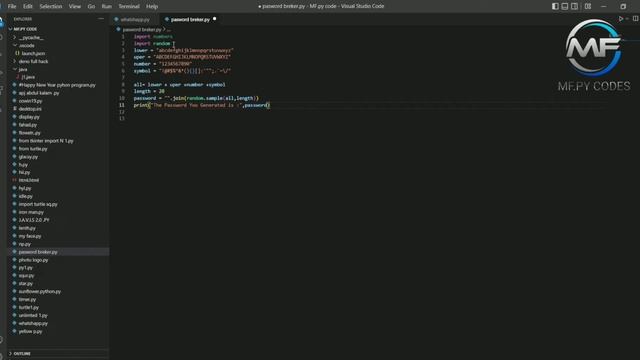
Task: Open the Run menu
Action: tap(107, 7)
